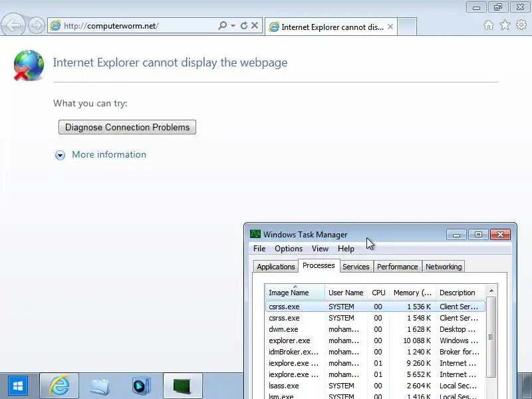Click the IE page icon in address bar
Screen dimensions: 532x399
pos(55,26)
